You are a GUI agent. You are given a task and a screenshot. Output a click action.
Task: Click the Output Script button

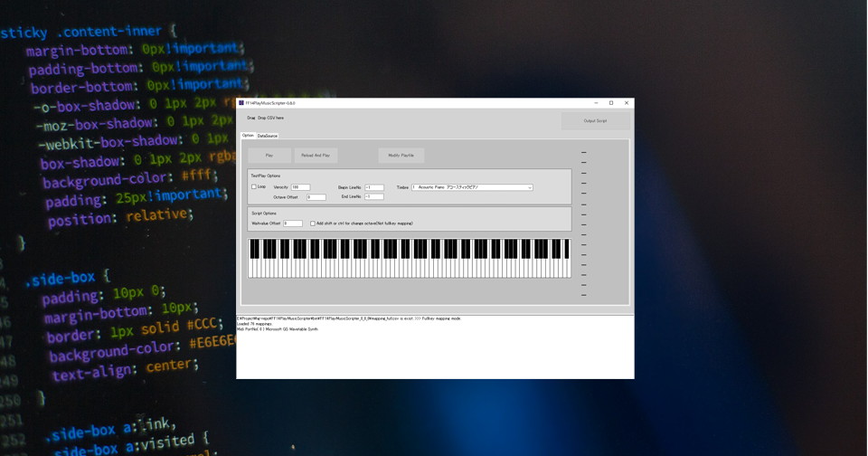point(595,120)
